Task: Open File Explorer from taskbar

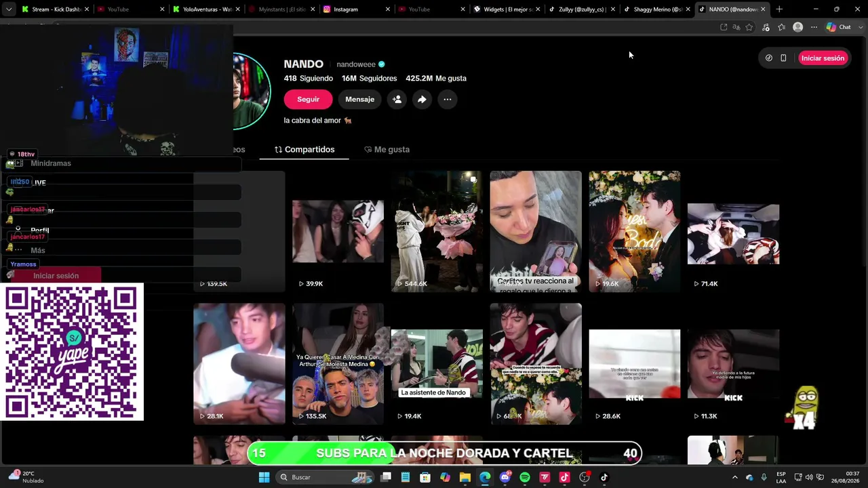Action: (465, 477)
